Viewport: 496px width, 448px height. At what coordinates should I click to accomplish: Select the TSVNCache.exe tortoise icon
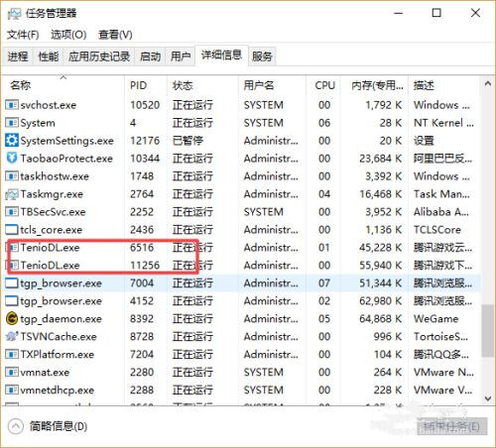pos(12,336)
